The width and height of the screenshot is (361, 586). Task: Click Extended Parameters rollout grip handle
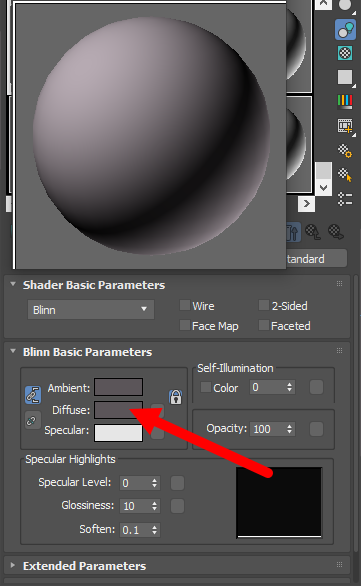coord(339,564)
